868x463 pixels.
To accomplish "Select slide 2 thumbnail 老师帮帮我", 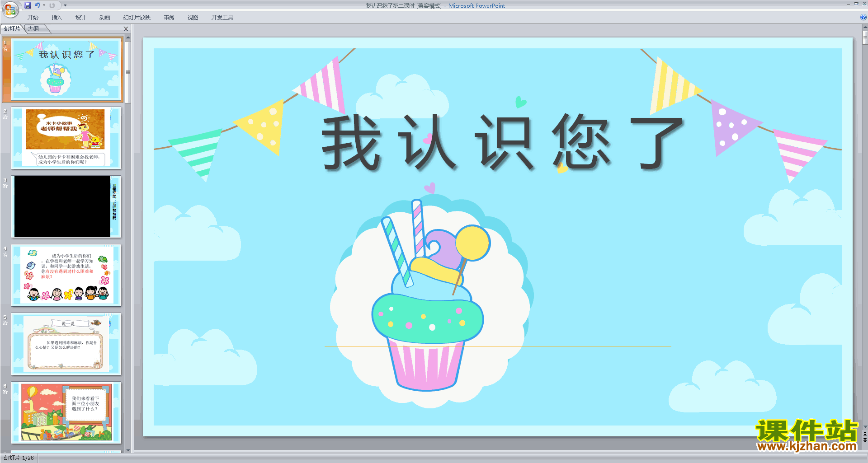I will click(x=66, y=138).
